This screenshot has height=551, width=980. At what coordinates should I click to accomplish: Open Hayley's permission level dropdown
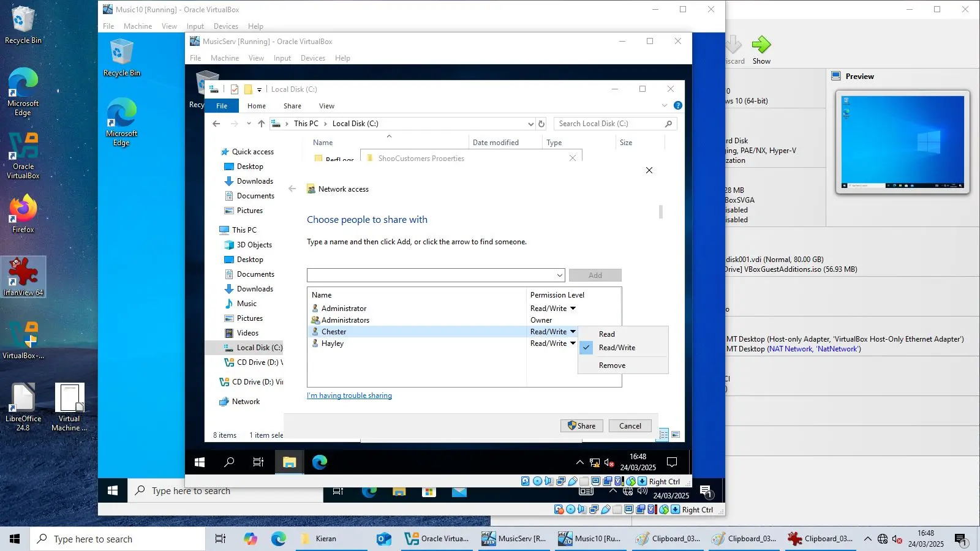[573, 343]
